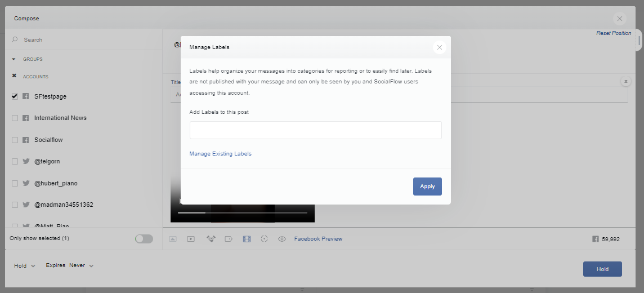
Task: Select the @telgorn account name
Action: (x=47, y=162)
